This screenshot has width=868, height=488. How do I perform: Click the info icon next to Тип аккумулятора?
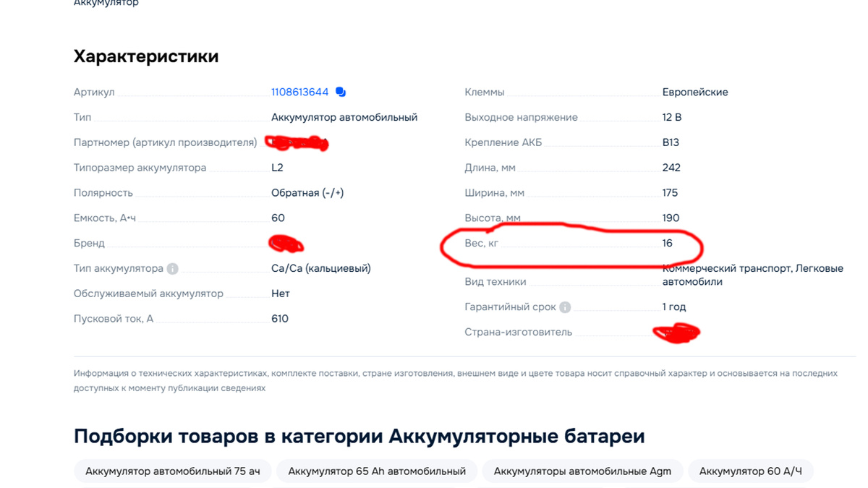pos(172,269)
